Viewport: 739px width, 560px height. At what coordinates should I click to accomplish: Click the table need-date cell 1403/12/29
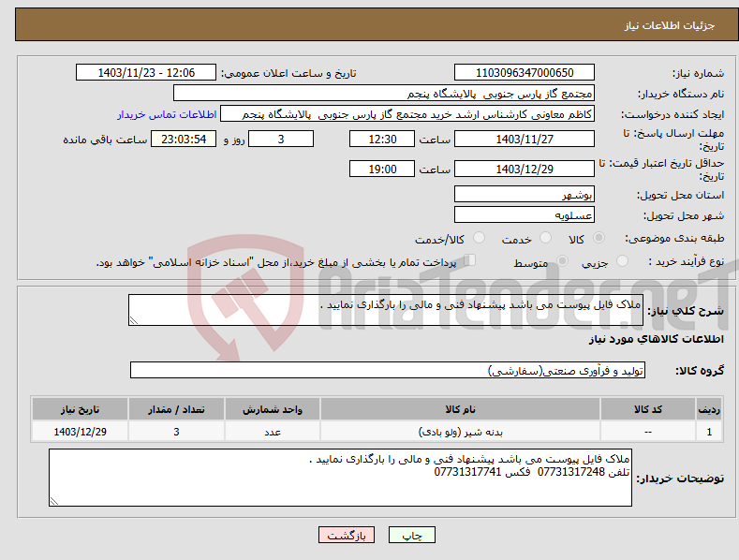click(x=81, y=432)
